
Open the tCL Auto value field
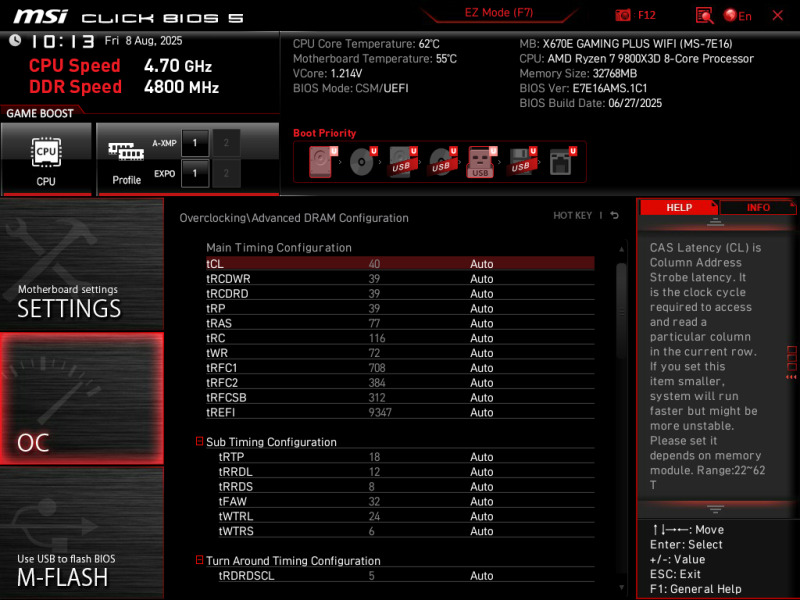[482, 264]
